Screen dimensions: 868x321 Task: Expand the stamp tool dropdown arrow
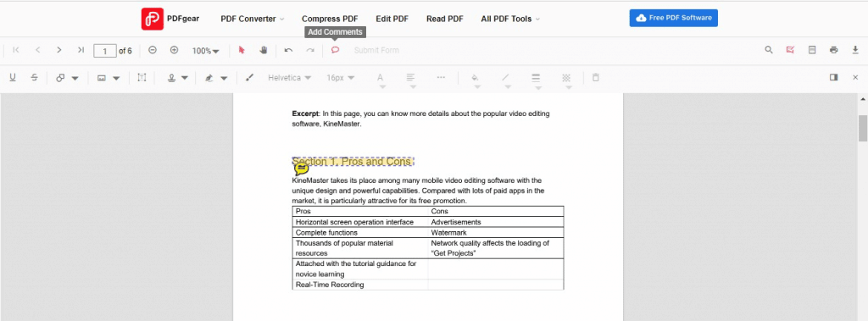click(185, 78)
